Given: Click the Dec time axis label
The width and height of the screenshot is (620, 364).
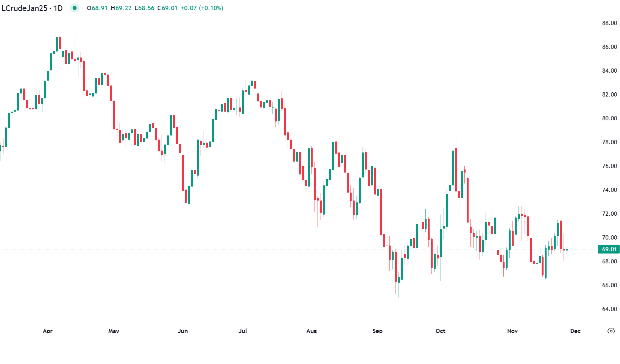Looking at the screenshot, I should pos(575,331).
